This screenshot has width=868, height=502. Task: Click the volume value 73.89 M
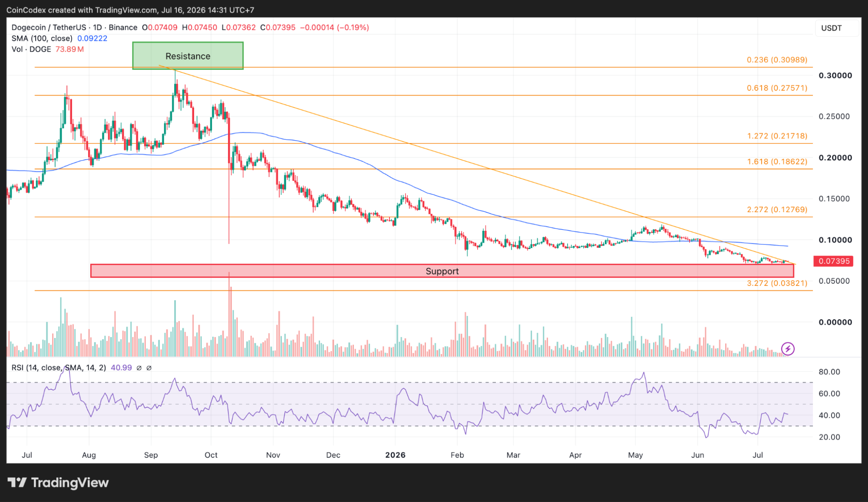(x=69, y=49)
